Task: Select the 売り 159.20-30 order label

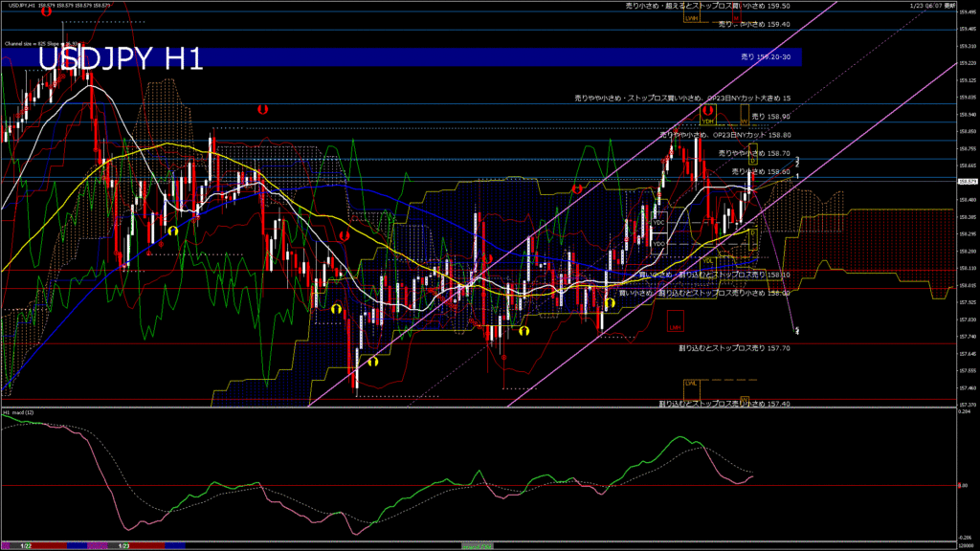Action: click(766, 57)
